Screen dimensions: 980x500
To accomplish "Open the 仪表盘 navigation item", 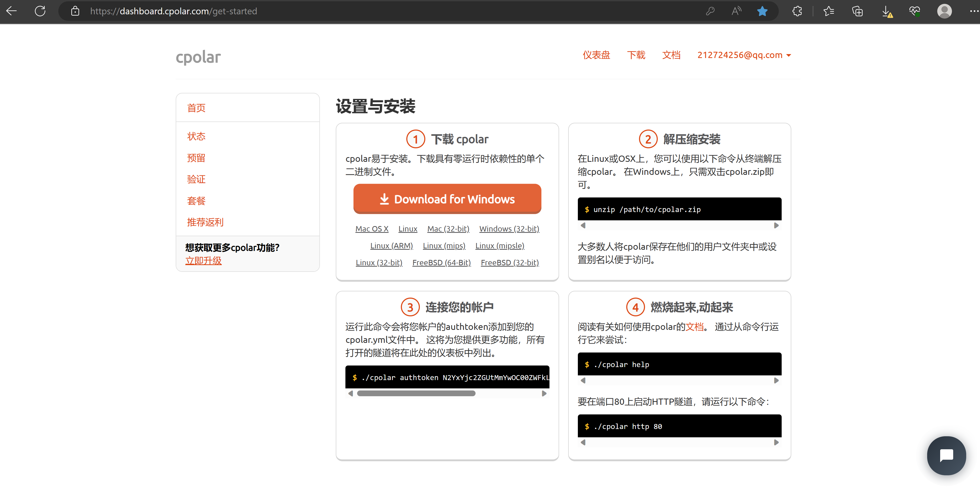I will tap(596, 55).
